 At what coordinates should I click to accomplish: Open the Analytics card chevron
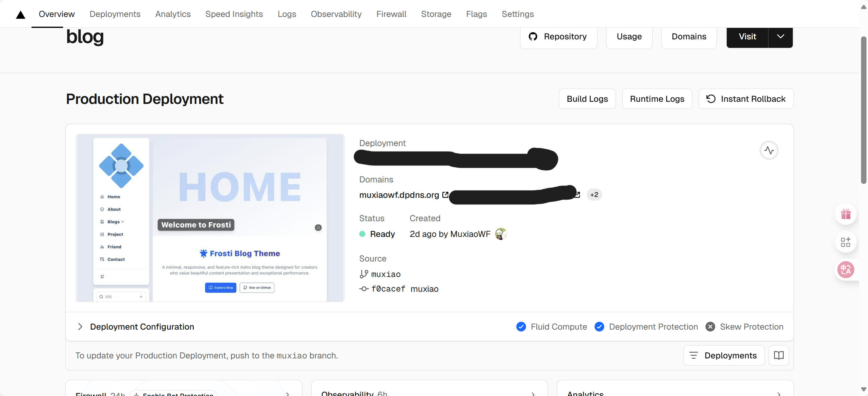pyautogui.click(x=779, y=394)
